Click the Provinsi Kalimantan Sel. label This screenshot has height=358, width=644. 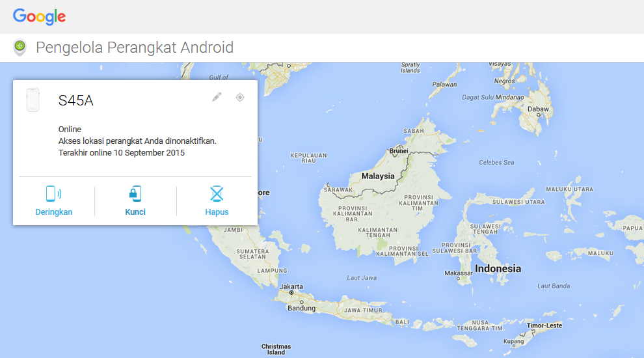[x=403, y=251]
